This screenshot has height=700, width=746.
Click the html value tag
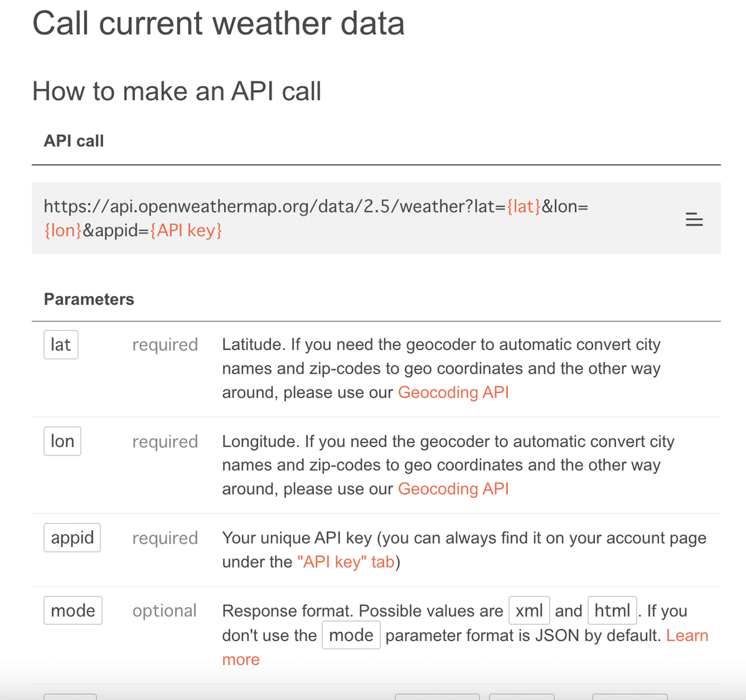[x=612, y=610]
